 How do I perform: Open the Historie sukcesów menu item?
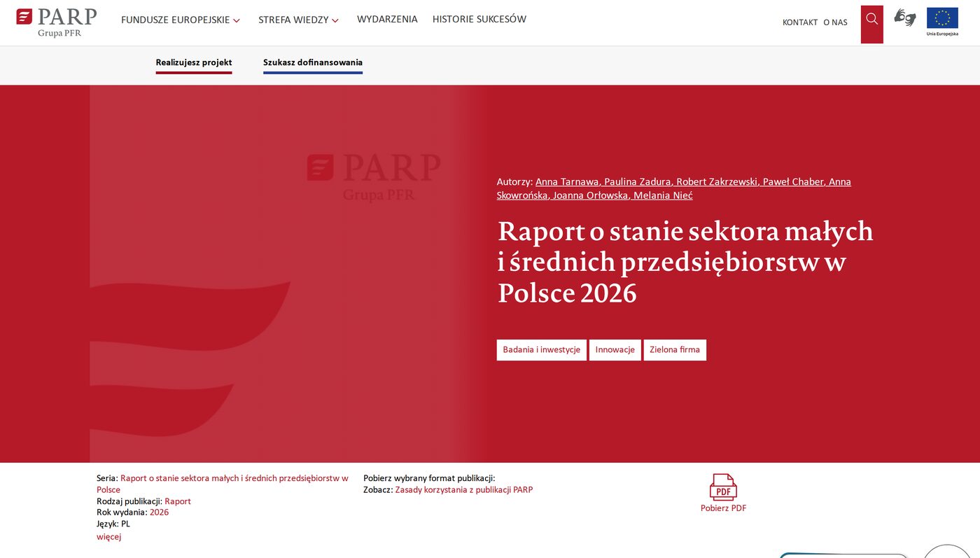(x=479, y=20)
